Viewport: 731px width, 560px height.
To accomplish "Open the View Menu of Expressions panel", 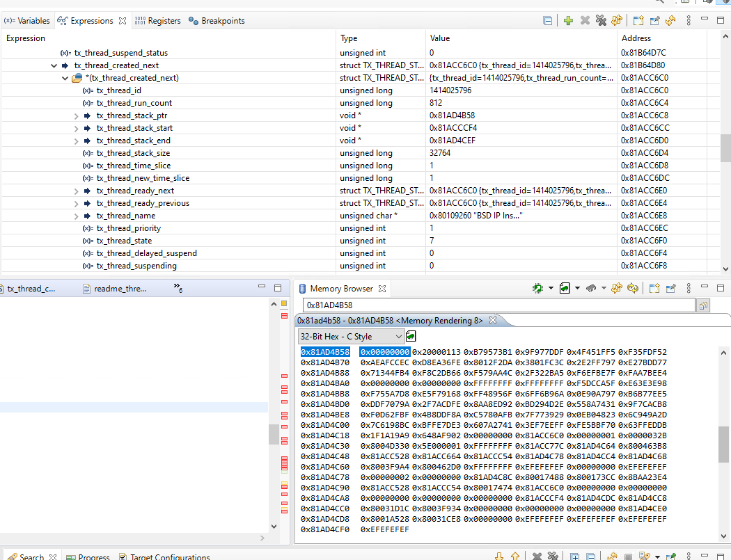I will 688,20.
